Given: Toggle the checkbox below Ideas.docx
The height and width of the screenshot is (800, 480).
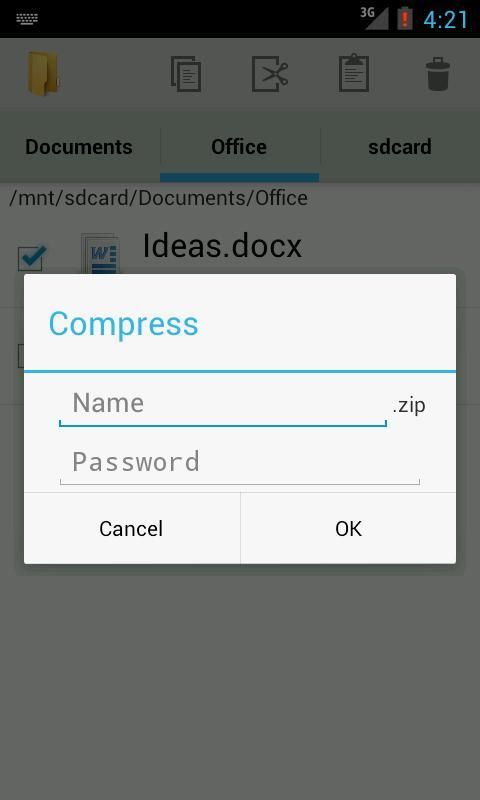Looking at the screenshot, I should pos(20,356).
